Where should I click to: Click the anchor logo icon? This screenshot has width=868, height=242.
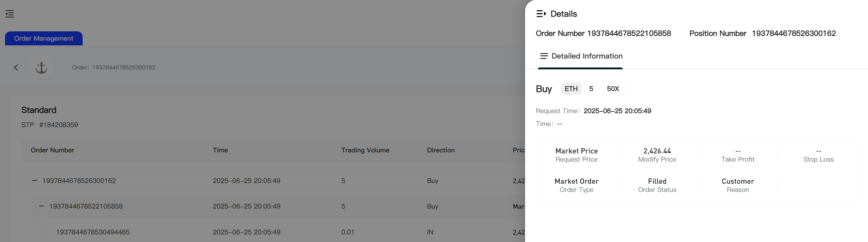point(41,67)
